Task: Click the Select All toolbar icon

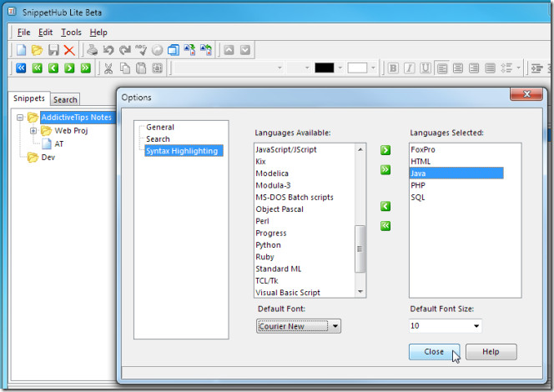Action: (x=157, y=68)
